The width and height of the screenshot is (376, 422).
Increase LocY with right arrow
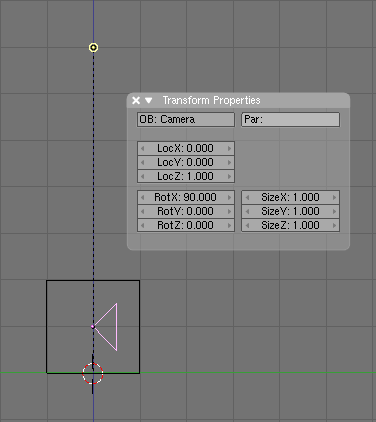click(x=229, y=162)
